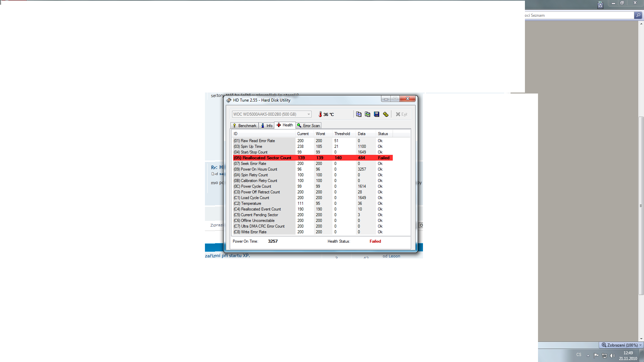Click the Exit button in HD Tune

[401, 114]
